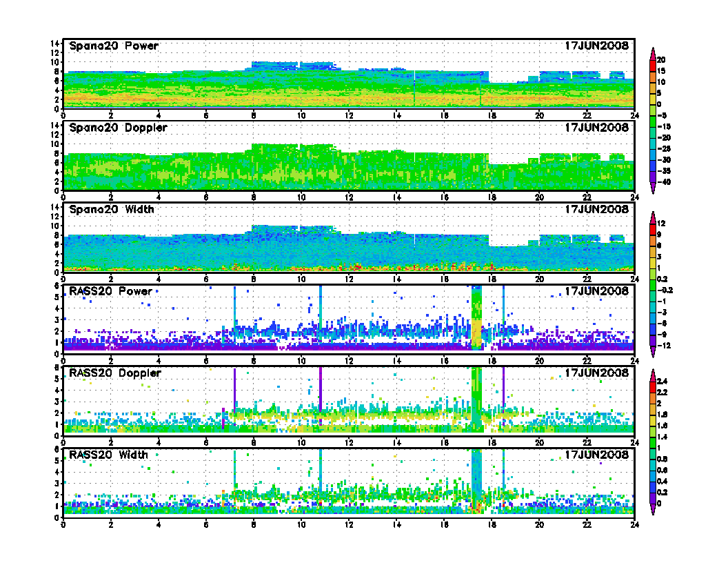Click the "Spano20 Power" panel title

click(114, 46)
